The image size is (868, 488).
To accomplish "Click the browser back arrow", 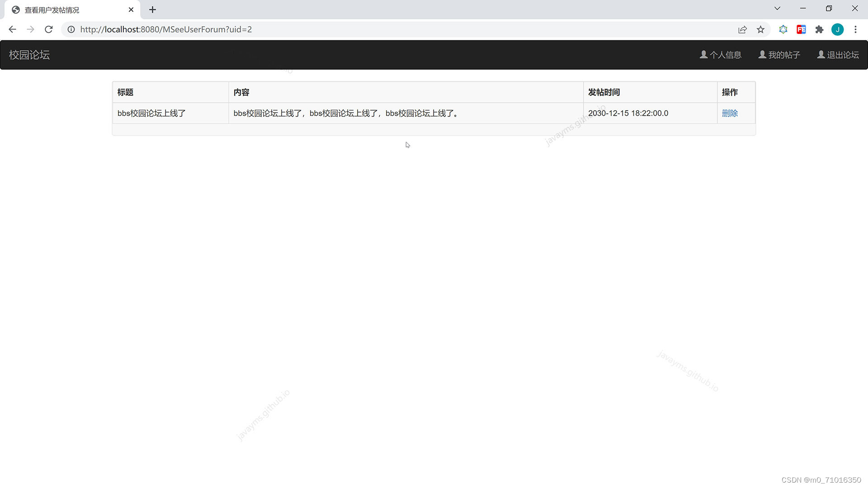I will click(x=12, y=29).
